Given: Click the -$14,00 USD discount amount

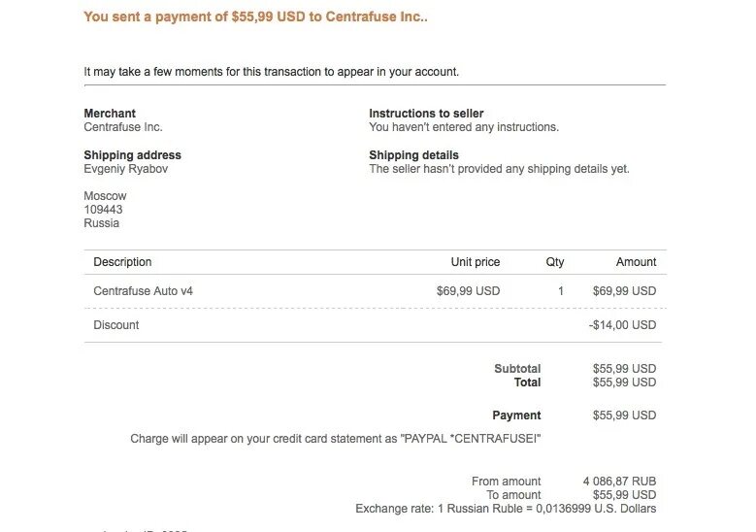Looking at the screenshot, I should (622, 325).
